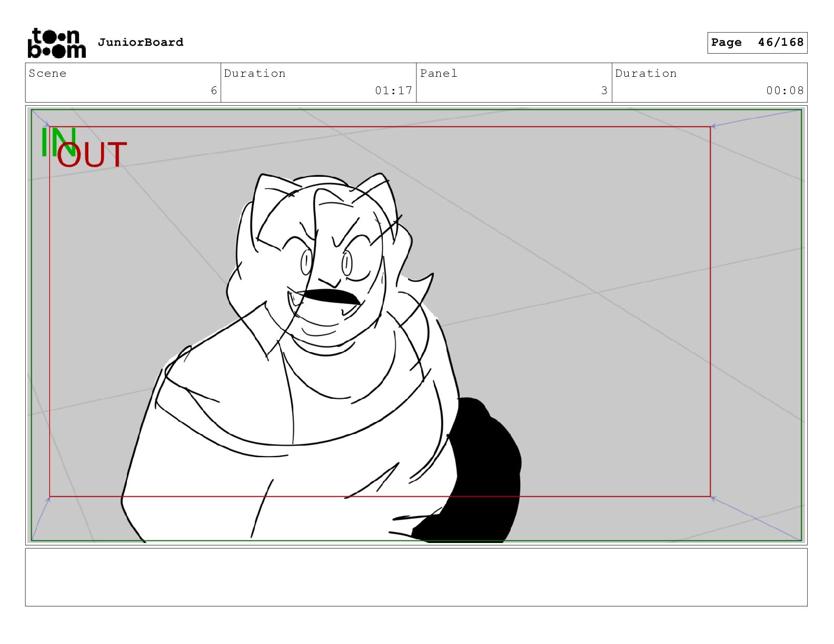The width and height of the screenshot is (834, 644).
Task: Click the green IN camera label
Action: point(58,142)
